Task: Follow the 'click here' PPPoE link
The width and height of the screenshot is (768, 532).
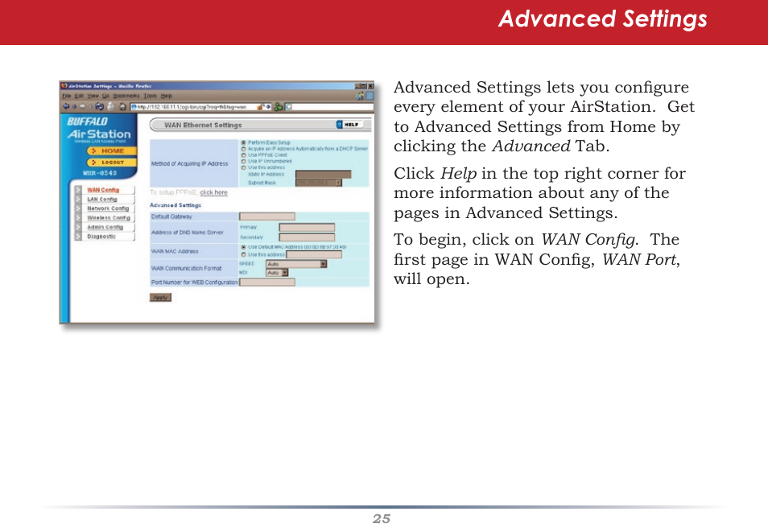Action: [x=213, y=192]
